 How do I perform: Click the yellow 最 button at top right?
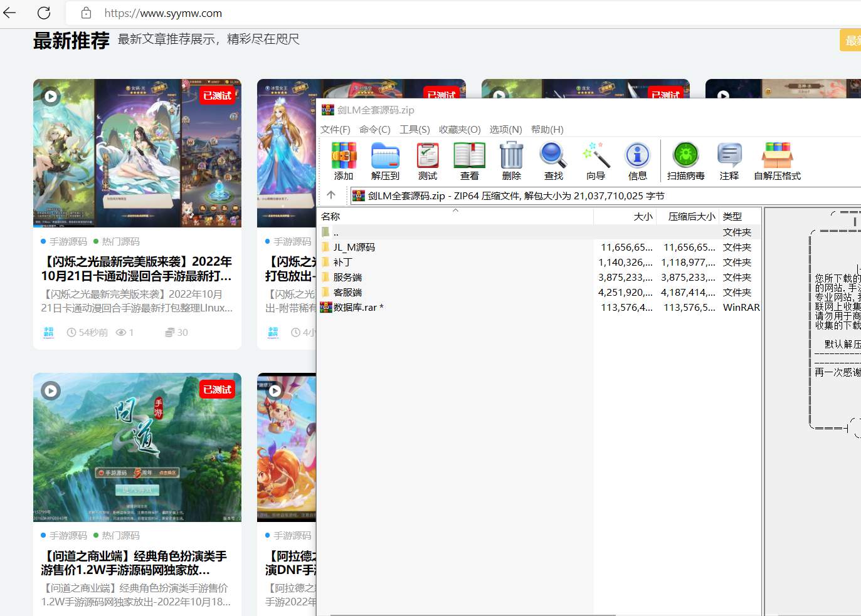pos(850,40)
